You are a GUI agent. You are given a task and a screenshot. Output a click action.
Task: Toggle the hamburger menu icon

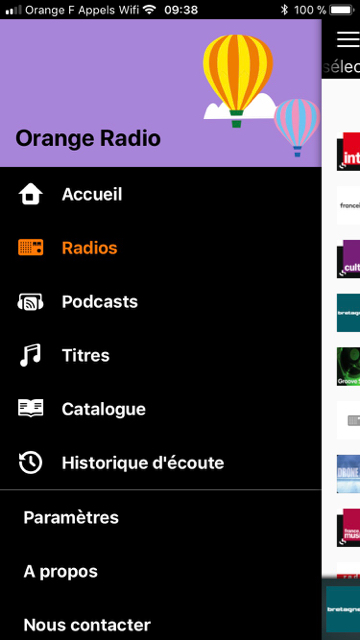[x=348, y=39]
